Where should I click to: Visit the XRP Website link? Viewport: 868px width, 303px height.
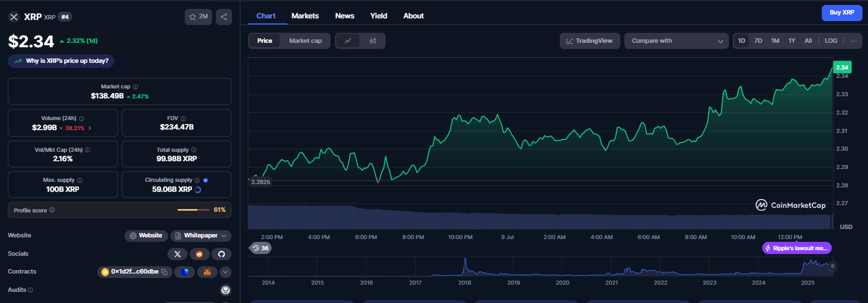(146, 236)
